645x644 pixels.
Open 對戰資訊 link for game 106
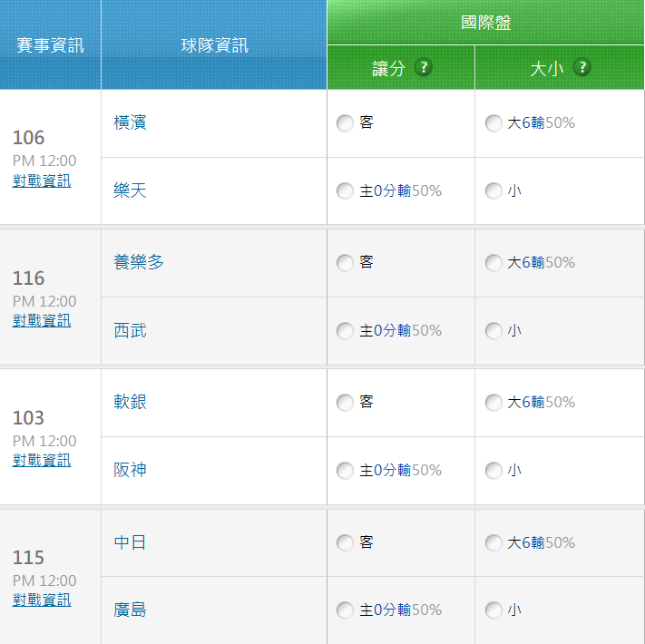click(x=42, y=181)
